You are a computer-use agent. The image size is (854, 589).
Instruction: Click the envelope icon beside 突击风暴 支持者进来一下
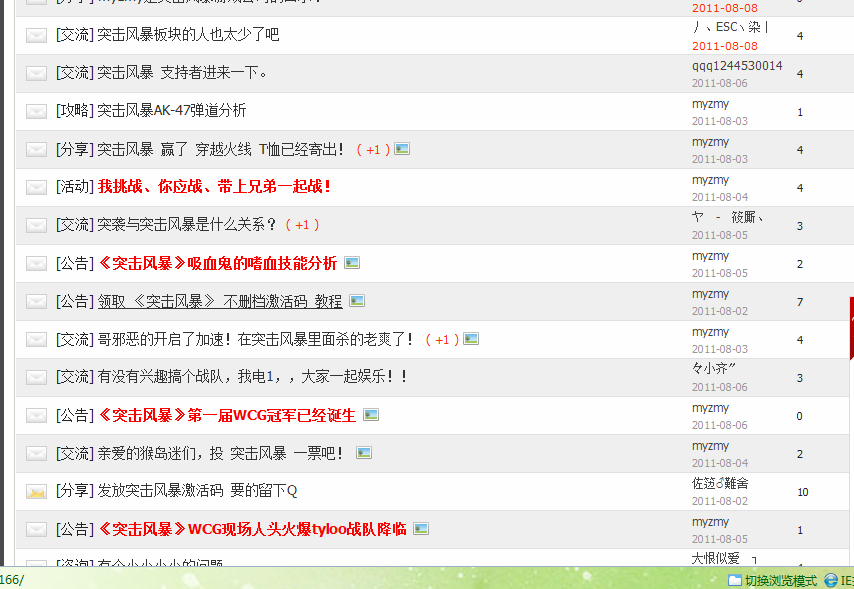(36, 73)
